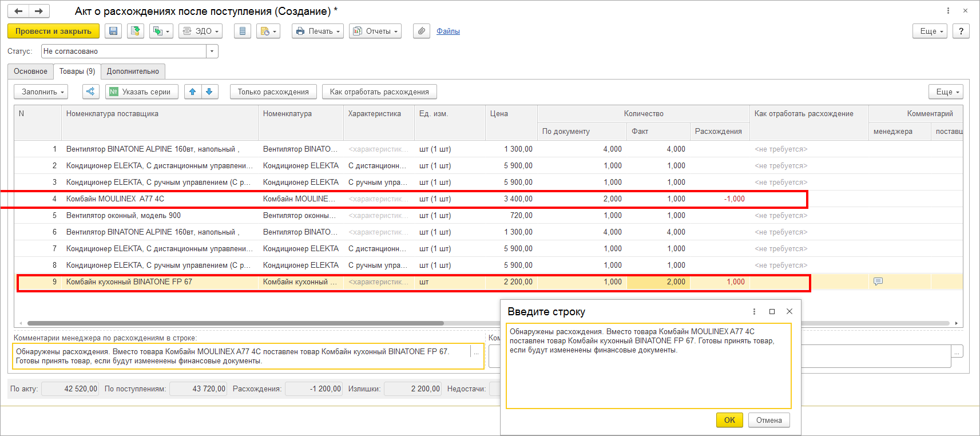Open document movements list icon

[243, 31]
